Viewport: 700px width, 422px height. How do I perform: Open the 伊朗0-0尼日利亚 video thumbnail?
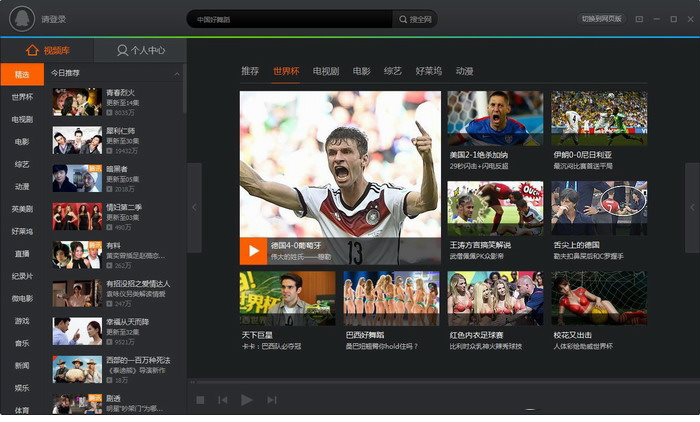(599, 118)
